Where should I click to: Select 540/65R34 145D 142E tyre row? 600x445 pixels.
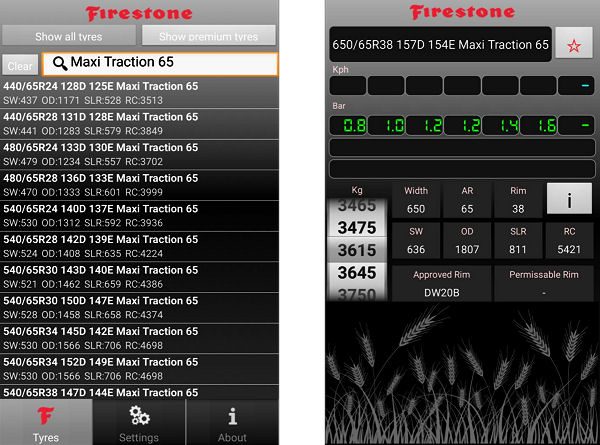(x=139, y=338)
